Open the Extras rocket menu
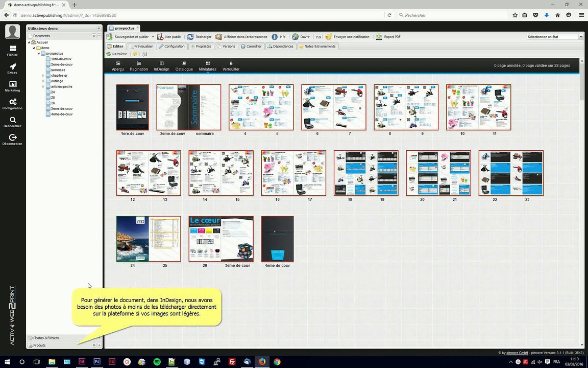This screenshot has width=588, height=368. (12, 68)
